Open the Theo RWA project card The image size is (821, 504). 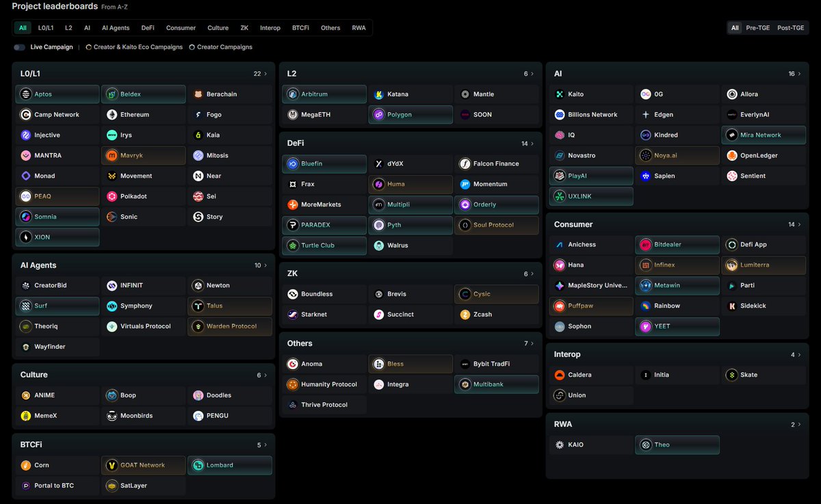677,445
